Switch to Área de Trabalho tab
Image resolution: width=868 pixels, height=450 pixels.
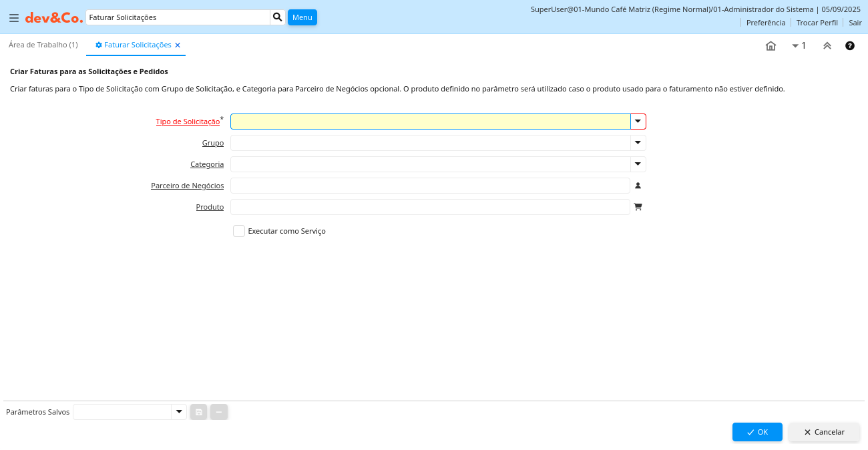click(x=43, y=45)
